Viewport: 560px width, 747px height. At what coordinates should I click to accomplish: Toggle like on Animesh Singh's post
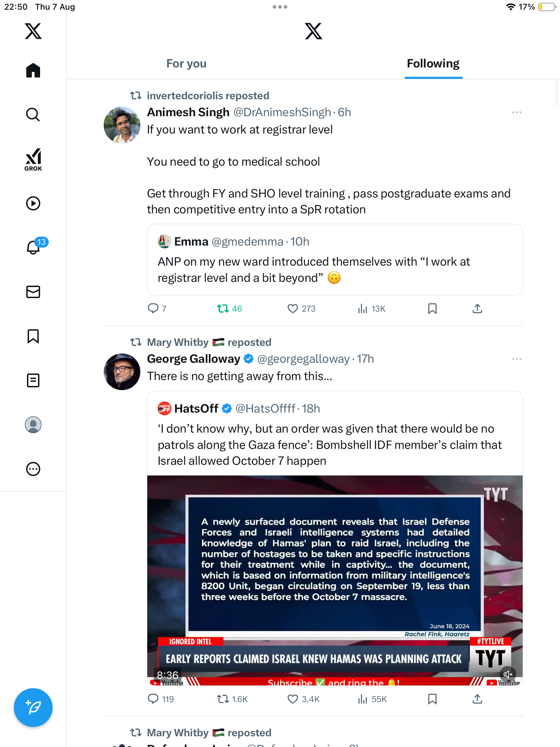(x=292, y=308)
